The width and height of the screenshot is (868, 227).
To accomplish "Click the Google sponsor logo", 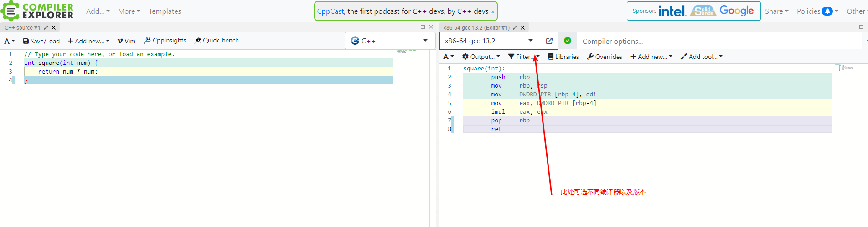I will pyautogui.click(x=737, y=11).
